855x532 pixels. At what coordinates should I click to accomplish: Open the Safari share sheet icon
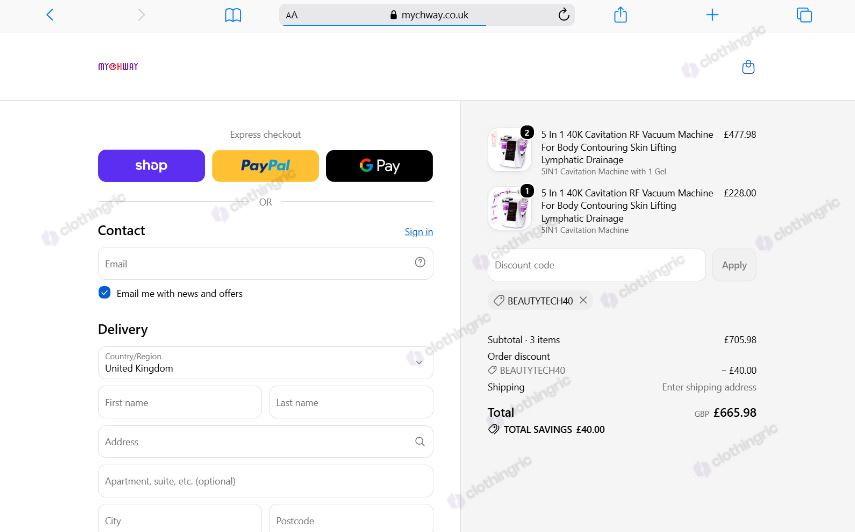621,15
